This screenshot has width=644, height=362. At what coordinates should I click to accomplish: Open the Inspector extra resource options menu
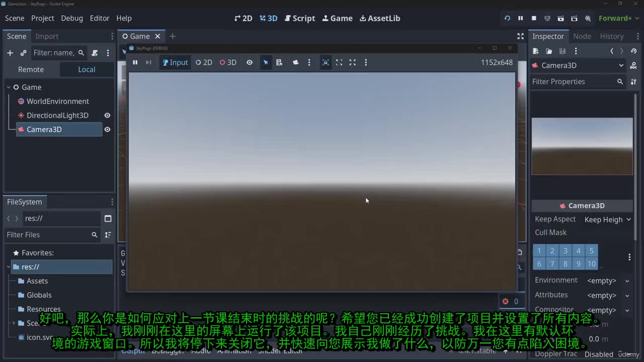tap(576, 51)
